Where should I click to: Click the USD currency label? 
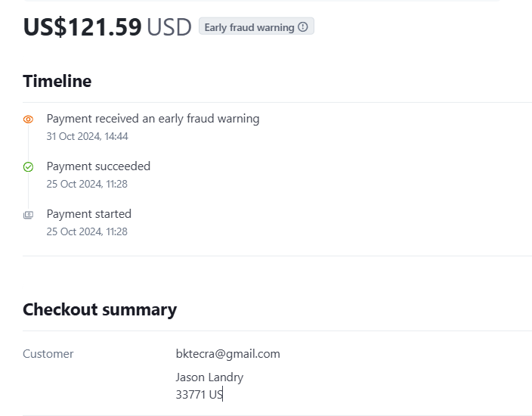(169, 27)
